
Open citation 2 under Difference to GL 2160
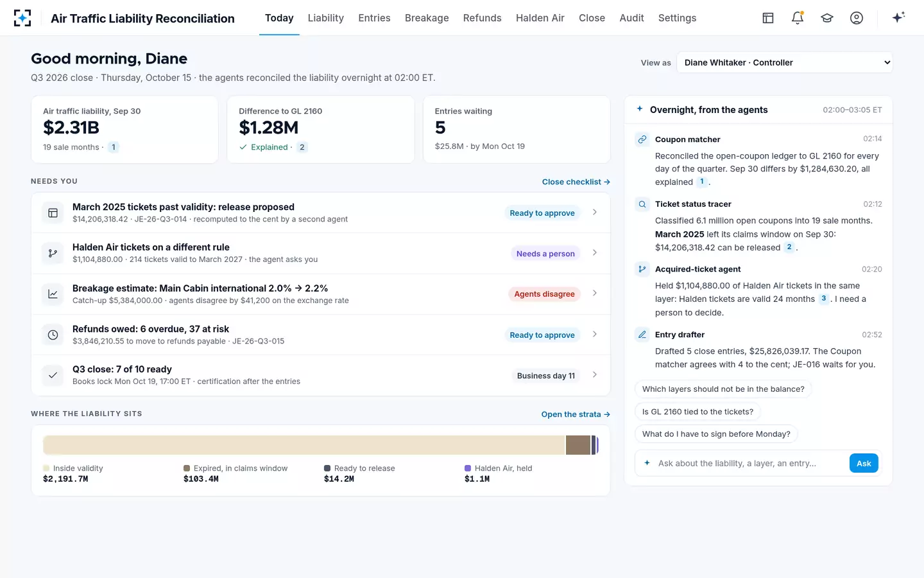click(302, 147)
